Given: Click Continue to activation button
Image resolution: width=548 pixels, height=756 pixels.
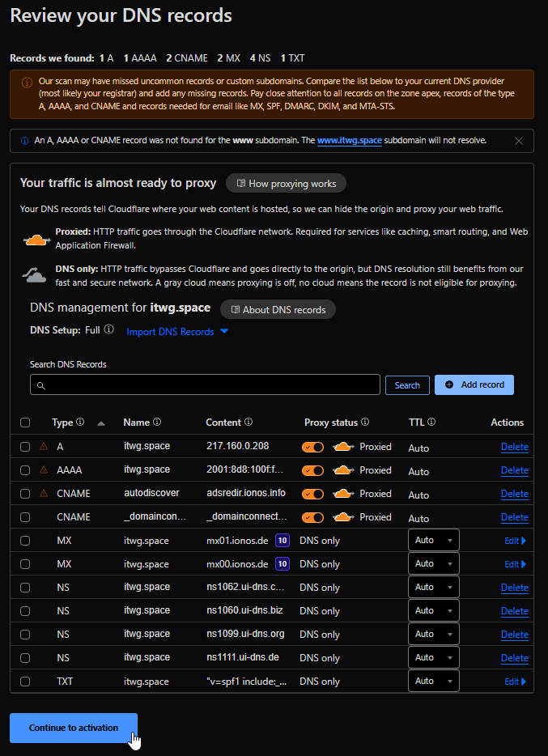Looking at the screenshot, I should [x=74, y=728].
